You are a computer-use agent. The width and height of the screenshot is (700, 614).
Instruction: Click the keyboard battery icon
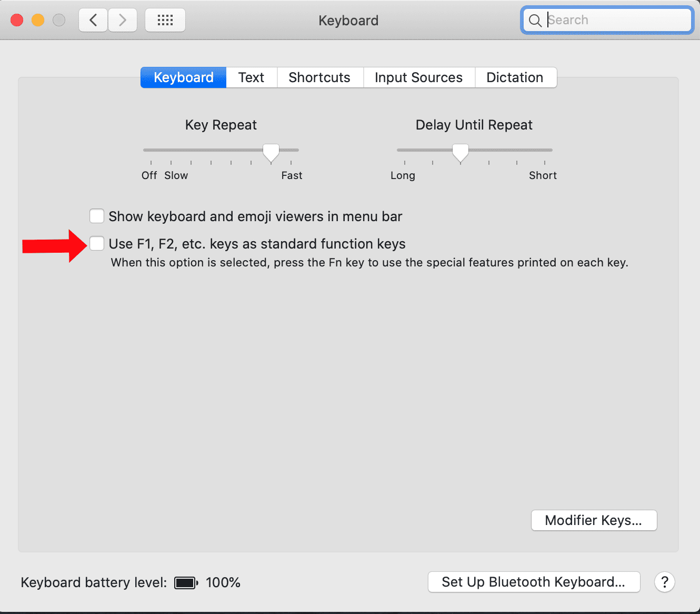185,582
